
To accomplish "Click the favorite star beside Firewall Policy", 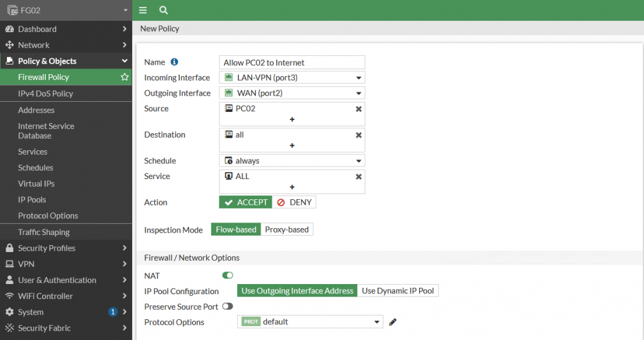I will point(125,77).
